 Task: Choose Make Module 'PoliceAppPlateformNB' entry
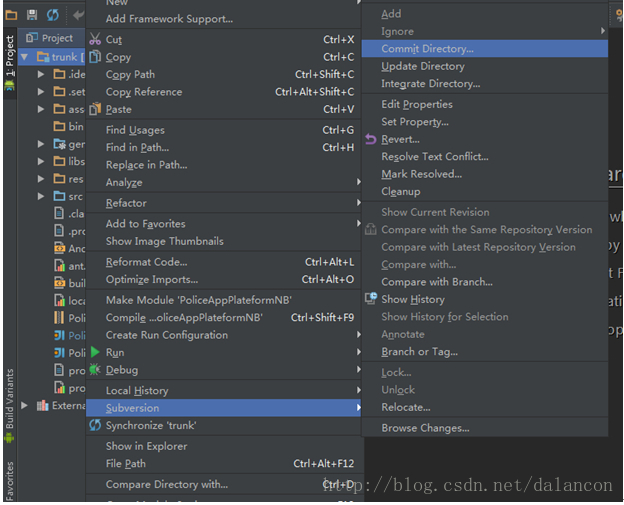(223, 300)
